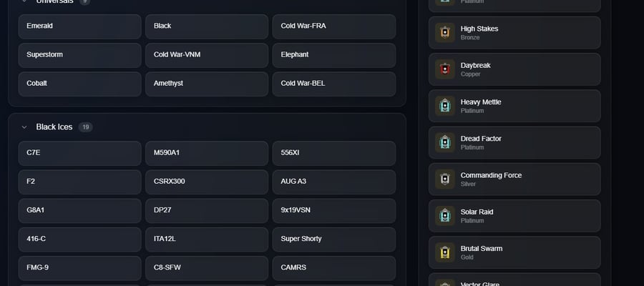Screen dimensions: 644x286
Task: Pick the AUG A3 black ice
Action: coord(334,182)
